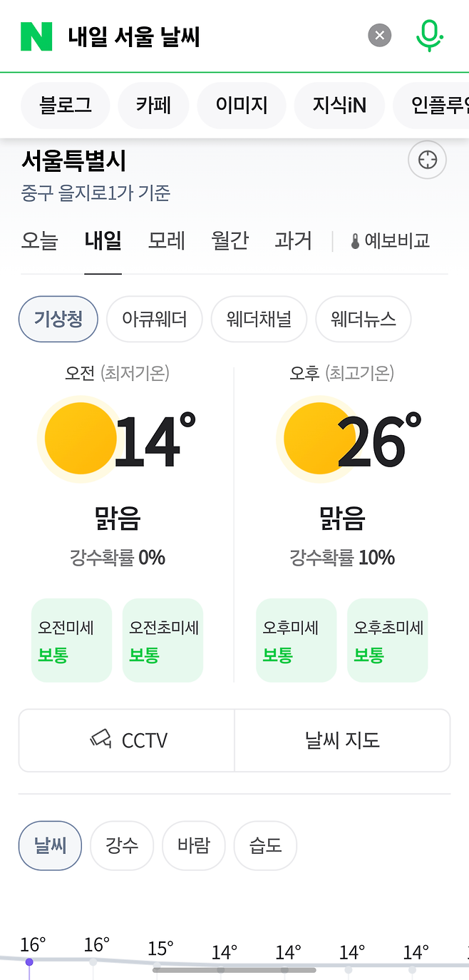Open the 월간 monthly forecast
Screen dimensions: 469x980
pos(229,240)
